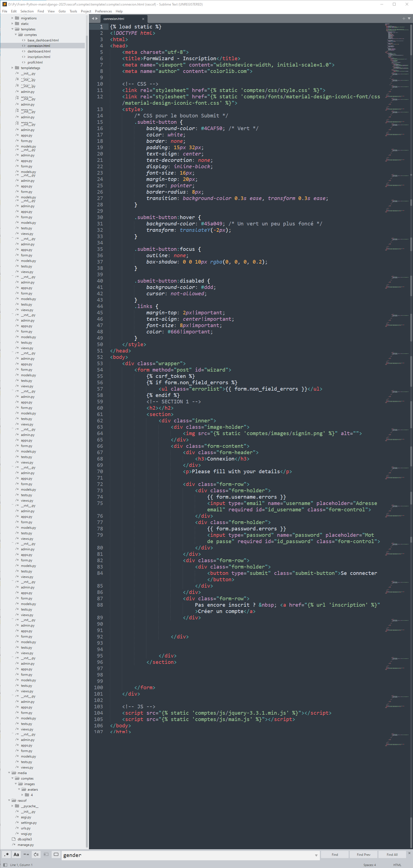This screenshot has height=868, width=413.
Task: Click the media folder icon
Action: pyautogui.click(x=14, y=773)
